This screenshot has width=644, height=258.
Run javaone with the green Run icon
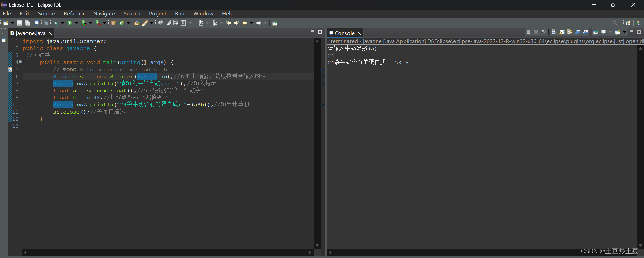click(70, 23)
